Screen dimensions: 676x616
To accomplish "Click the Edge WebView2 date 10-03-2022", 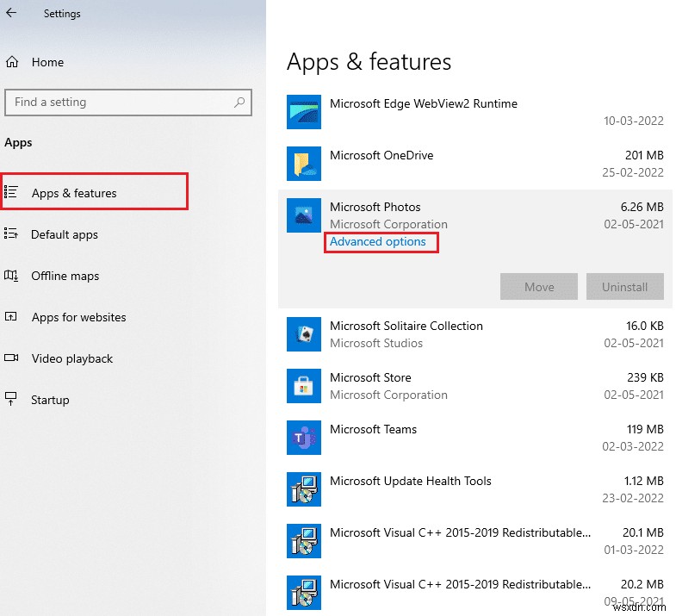I will (x=633, y=121).
